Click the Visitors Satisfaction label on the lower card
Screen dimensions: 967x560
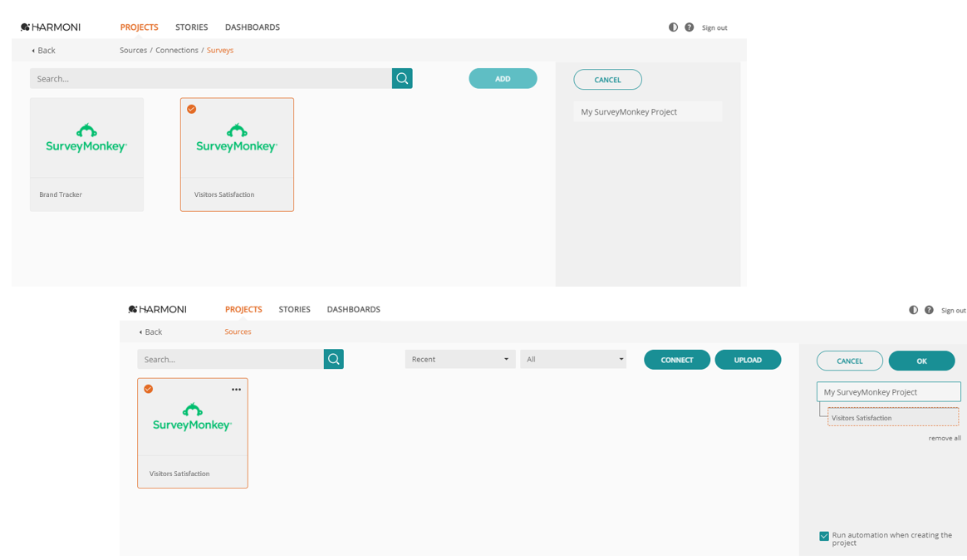click(x=179, y=474)
